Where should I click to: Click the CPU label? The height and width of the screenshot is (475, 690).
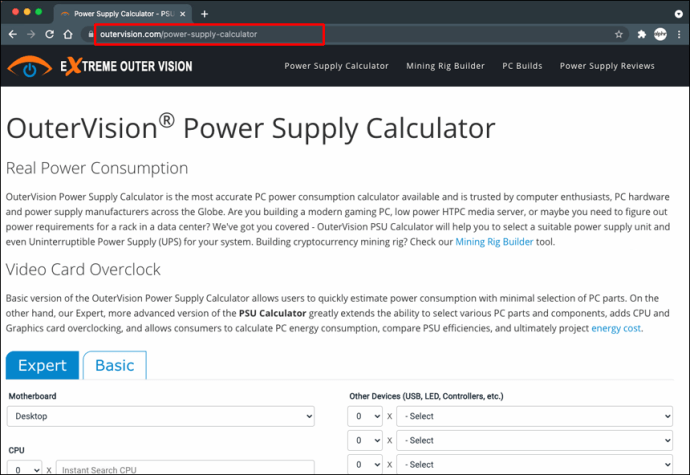(x=16, y=450)
